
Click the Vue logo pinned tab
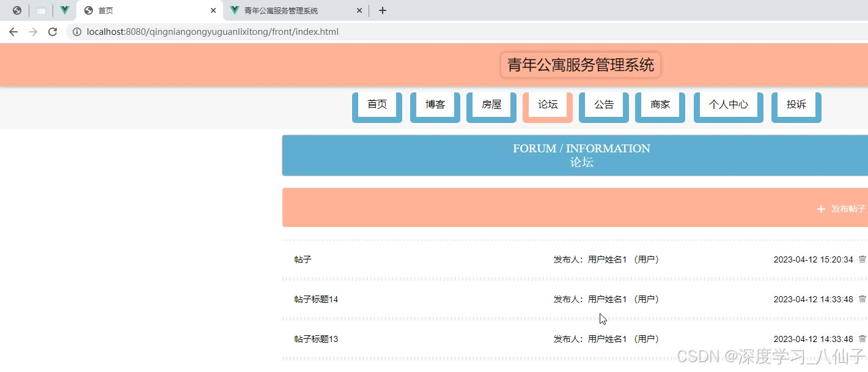coord(64,10)
